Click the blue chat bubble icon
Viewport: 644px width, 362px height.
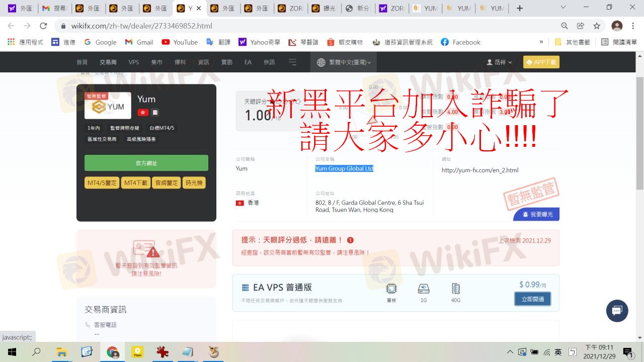(x=617, y=311)
